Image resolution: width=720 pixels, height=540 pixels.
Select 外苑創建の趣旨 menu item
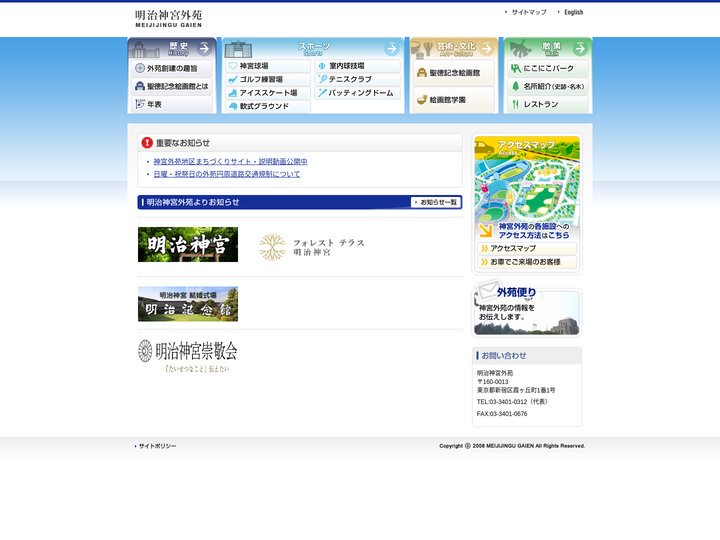(x=172, y=68)
